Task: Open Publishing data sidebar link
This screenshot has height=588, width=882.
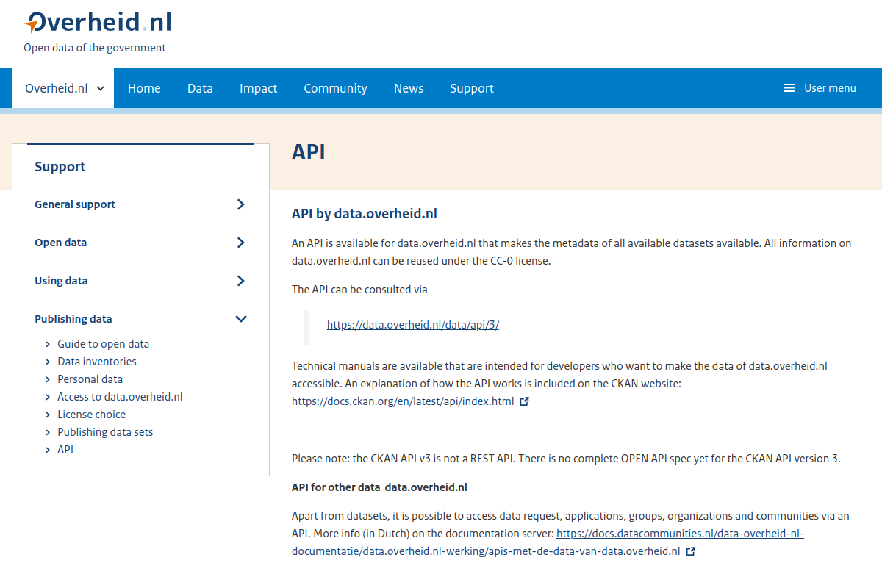Action: 73,319
